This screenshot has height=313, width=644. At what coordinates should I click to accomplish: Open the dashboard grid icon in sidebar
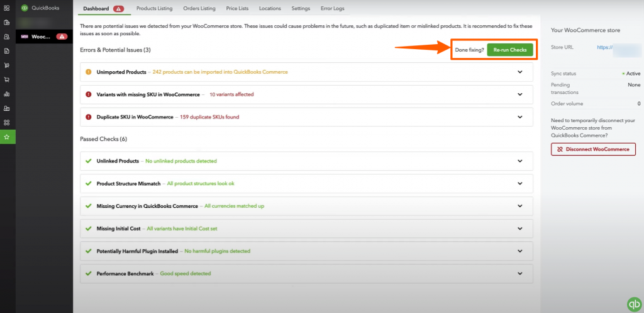click(6, 8)
